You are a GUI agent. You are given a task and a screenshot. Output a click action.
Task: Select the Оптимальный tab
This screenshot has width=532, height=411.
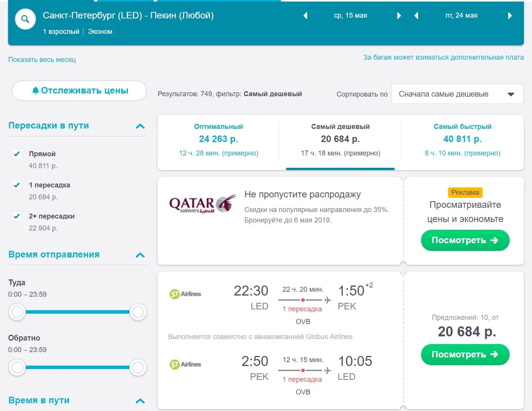(x=218, y=140)
